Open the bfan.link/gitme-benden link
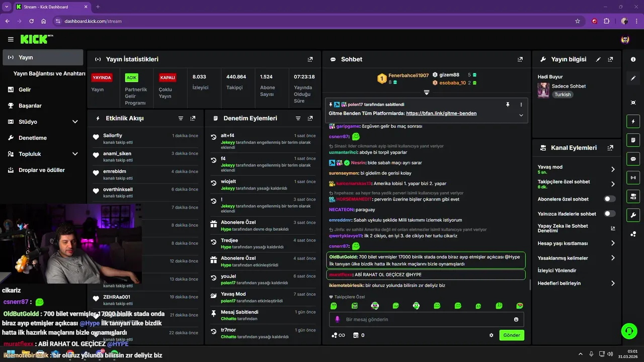Screen dimensions: 644x362 [441, 114]
